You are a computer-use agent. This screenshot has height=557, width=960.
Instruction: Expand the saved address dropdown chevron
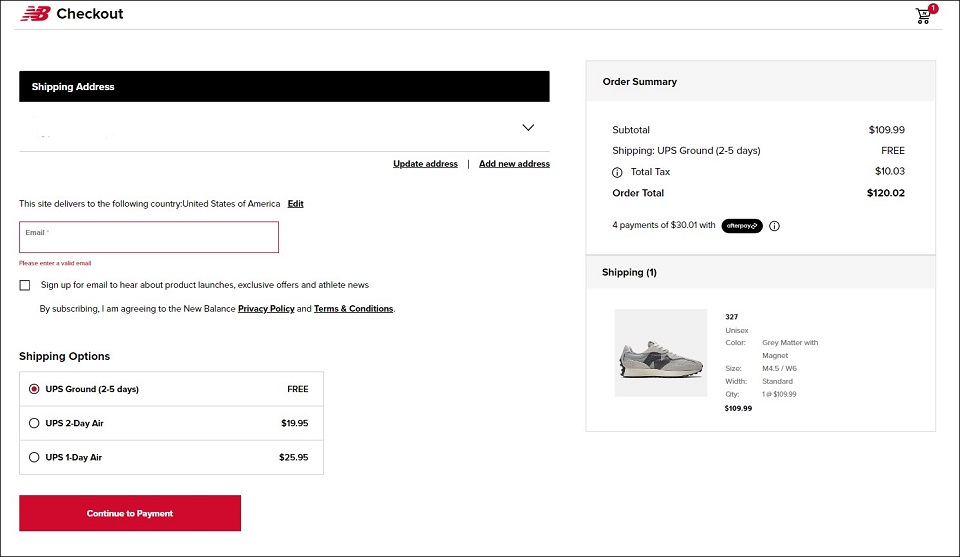pyautogui.click(x=528, y=127)
